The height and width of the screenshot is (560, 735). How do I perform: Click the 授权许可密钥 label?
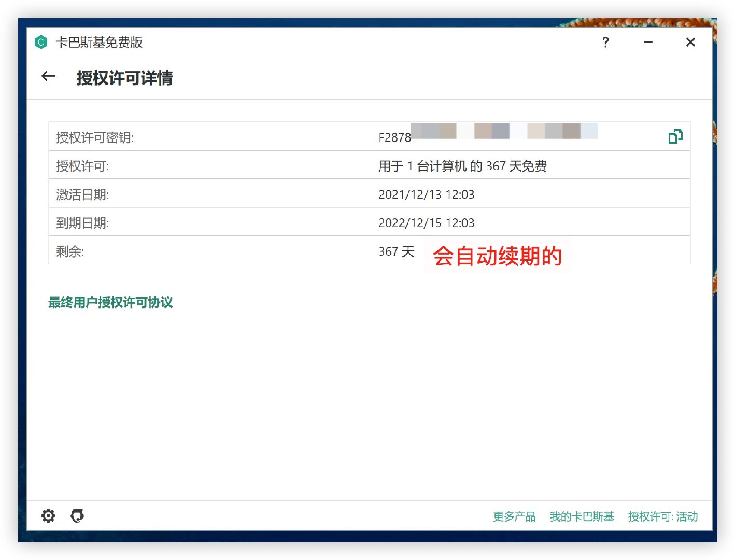[x=95, y=137]
